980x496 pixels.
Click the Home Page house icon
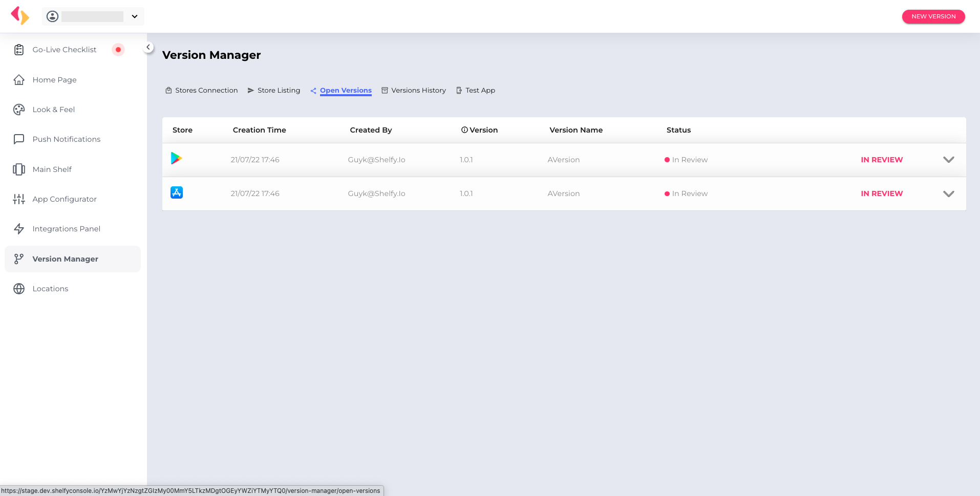pyautogui.click(x=19, y=80)
